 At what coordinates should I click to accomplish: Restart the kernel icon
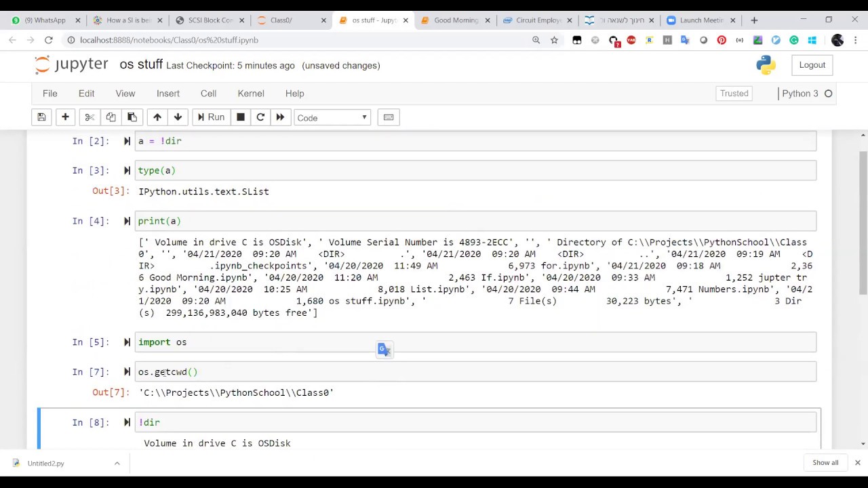pos(260,117)
